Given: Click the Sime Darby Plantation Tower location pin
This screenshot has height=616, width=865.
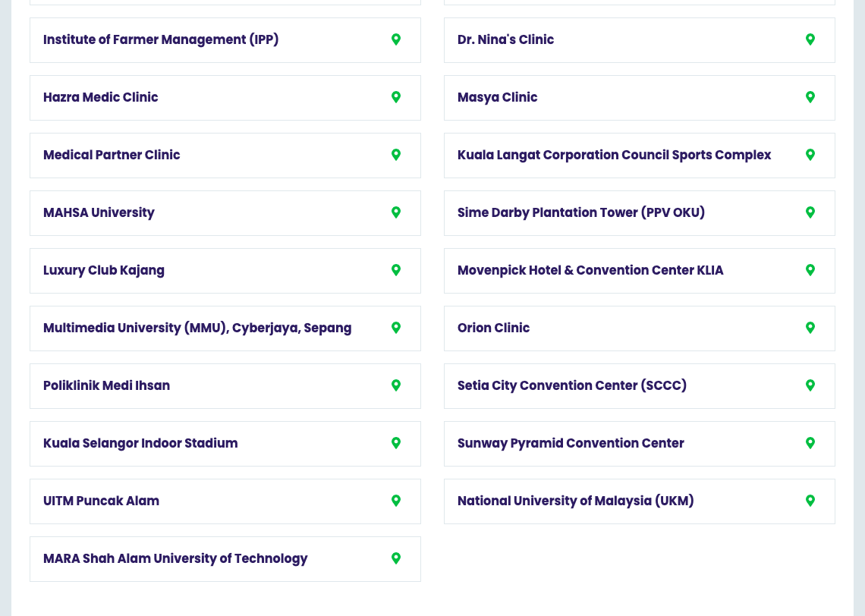Looking at the screenshot, I should pos(810,212).
